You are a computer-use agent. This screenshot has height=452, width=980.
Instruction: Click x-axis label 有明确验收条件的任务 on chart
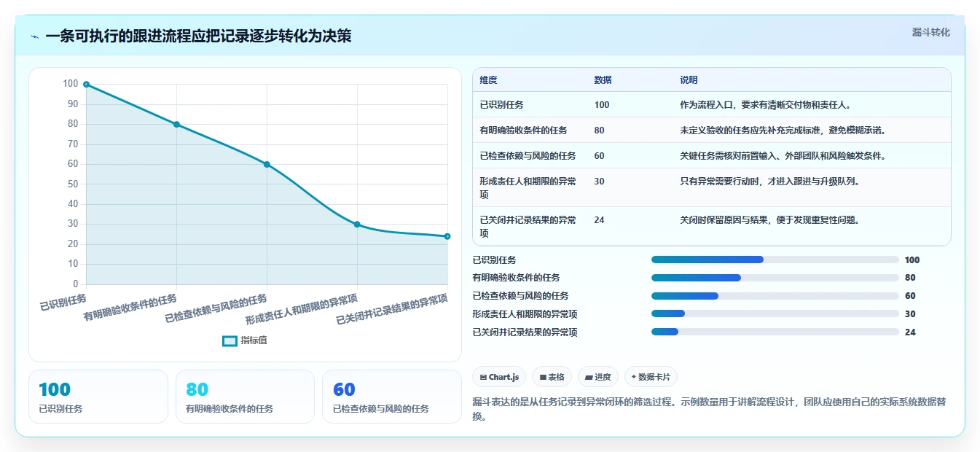[x=130, y=308]
